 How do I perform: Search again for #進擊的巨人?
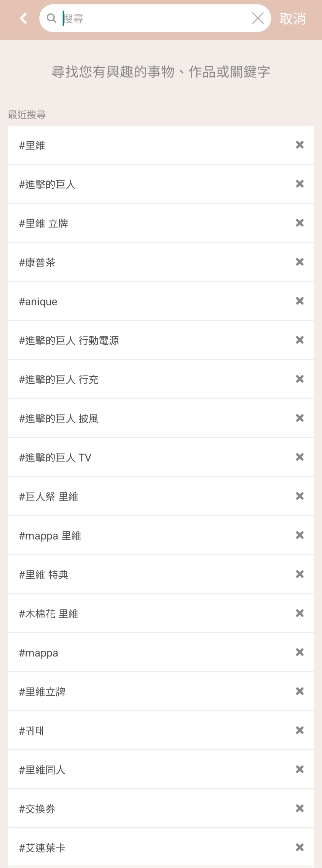coord(161,184)
